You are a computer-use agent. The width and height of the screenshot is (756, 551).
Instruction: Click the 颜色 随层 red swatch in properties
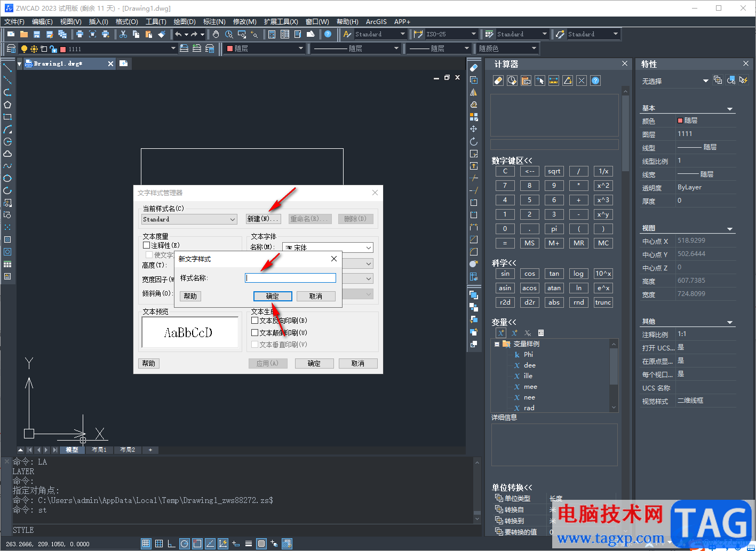pos(680,121)
